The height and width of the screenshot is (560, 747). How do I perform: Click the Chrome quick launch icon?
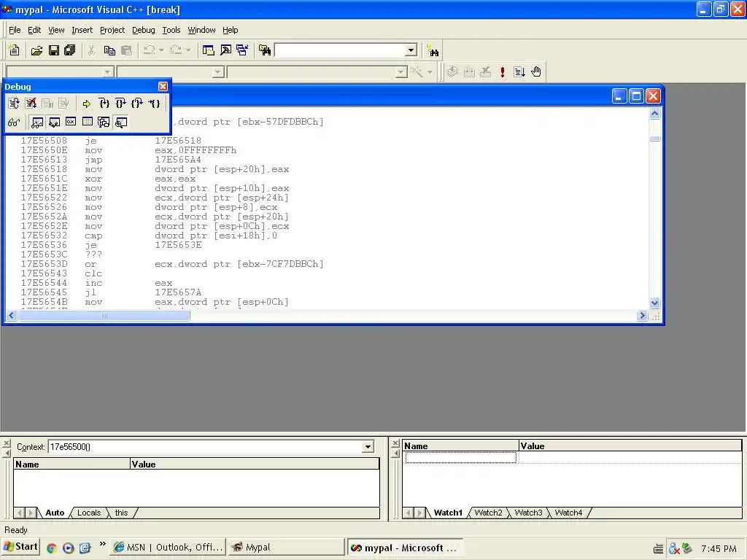pyautogui.click(x=52, y=548)
